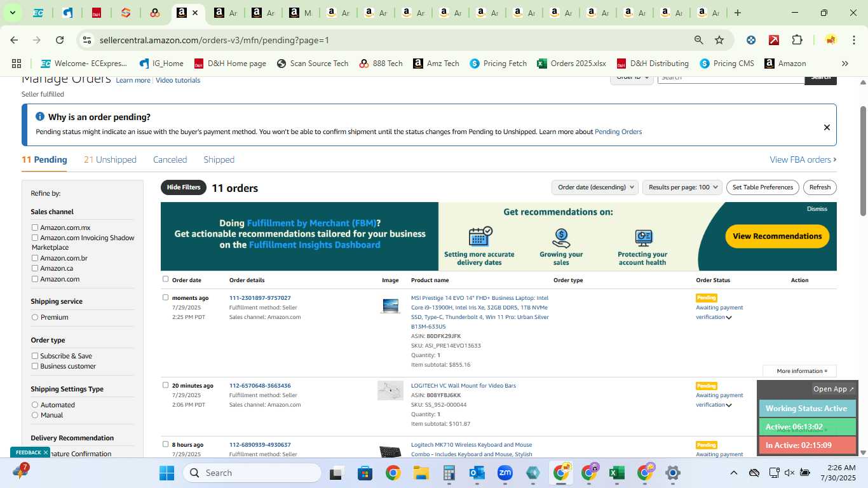Expand Awaiting payment verification for MSI order
The height and width of the screenshot is (488, 868).
729,318
